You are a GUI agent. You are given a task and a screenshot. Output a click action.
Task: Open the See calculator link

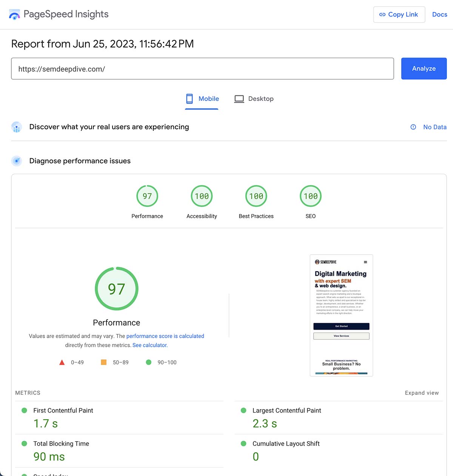150,345
